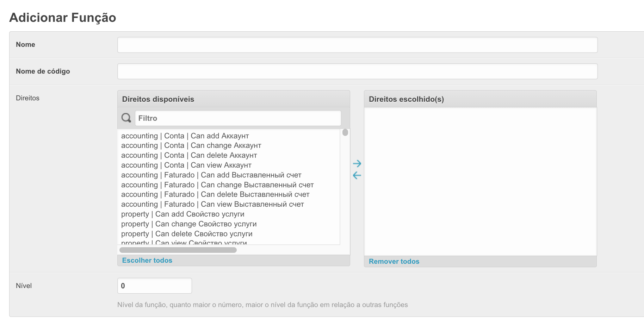
Task: Click the magnifier icon beside Filtro
Action: 126,118
